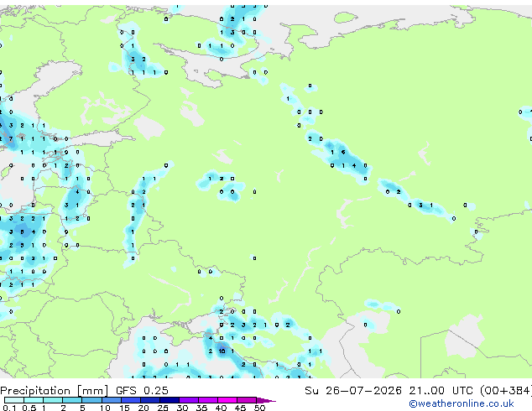Pick the 2–5 mm legend swatch
Screen dimensions: 532x411
[x=72, y=400]
